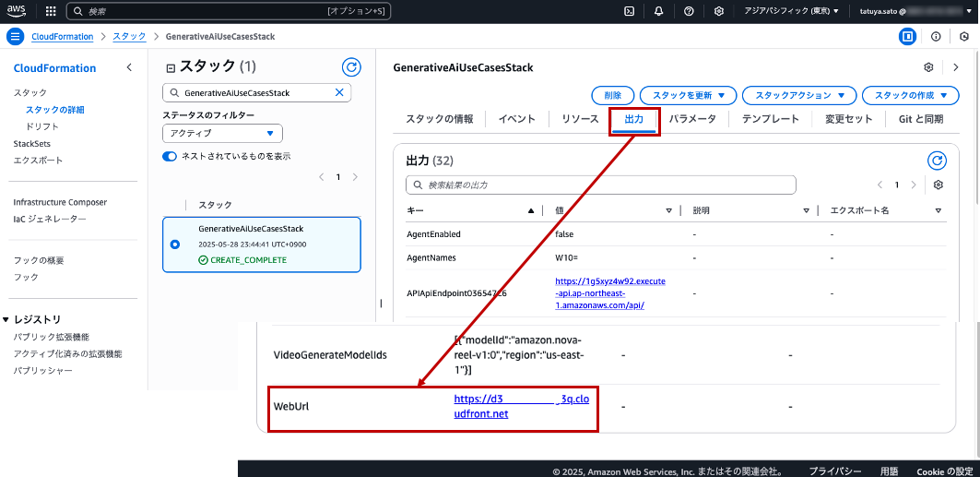Switch to the events tab
This screenshot has height=477, width=980.
click(517, 119)
